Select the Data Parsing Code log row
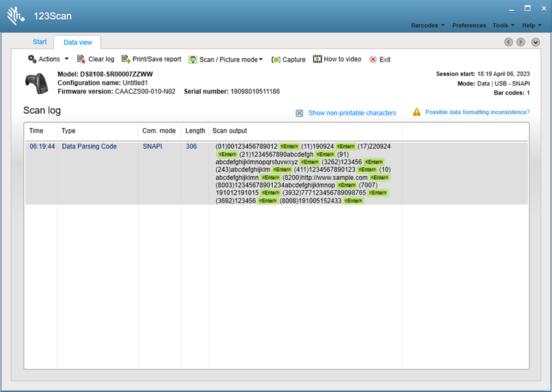This screenshot has height=392, width=552. coord(89,146)
